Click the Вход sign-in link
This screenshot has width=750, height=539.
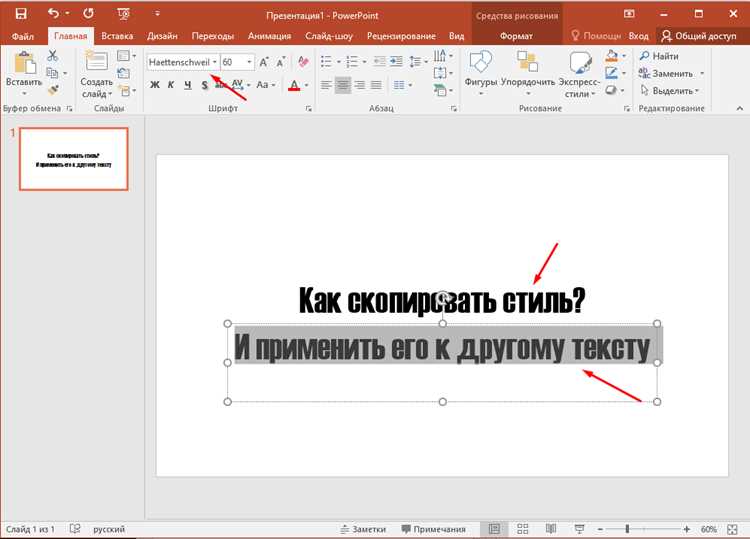[x=639, y=36]
